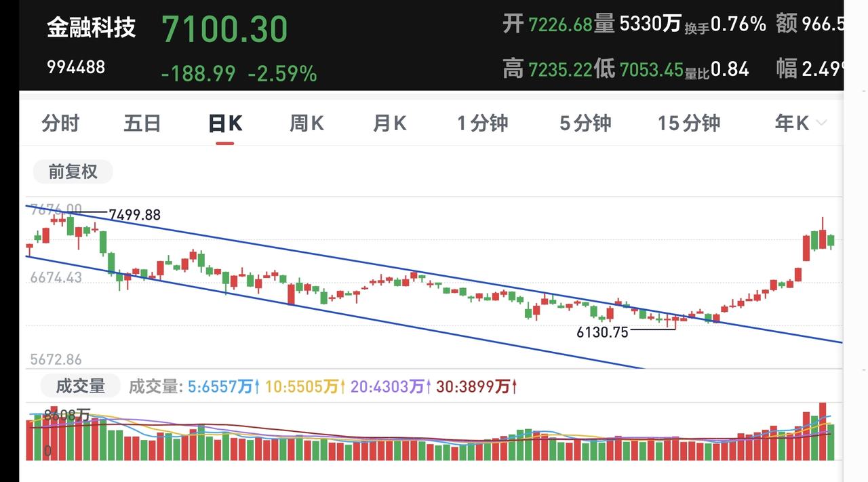Viewport: 868px width, 482px height.
Task: Click the 金融科技 index name
Action: click(x=92, y=28)
